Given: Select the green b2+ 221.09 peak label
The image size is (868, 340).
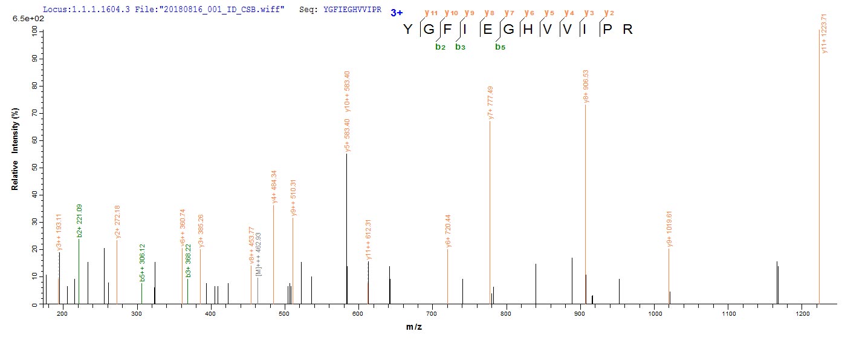Looking at the screenshot, I should click(x=79, y=221).
